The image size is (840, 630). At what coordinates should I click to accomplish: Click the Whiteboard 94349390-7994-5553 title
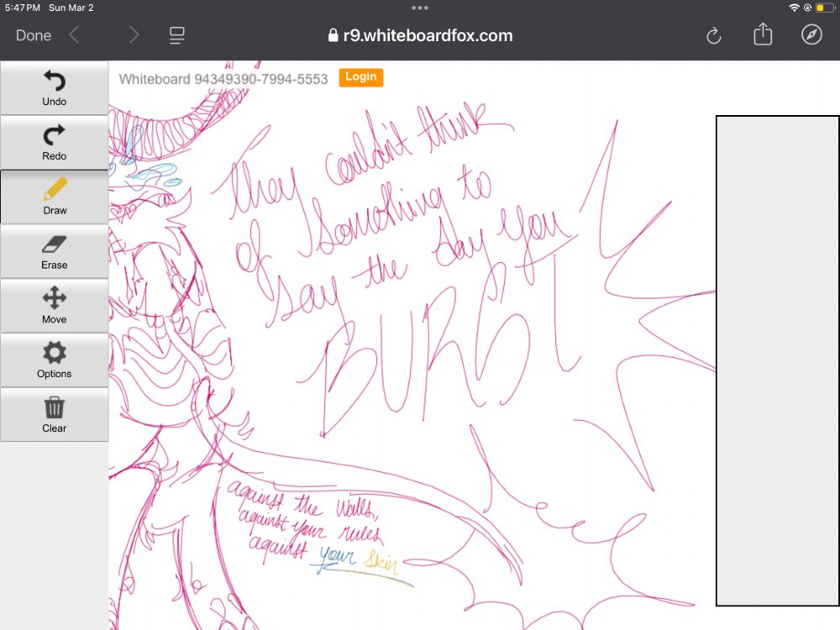223,79
